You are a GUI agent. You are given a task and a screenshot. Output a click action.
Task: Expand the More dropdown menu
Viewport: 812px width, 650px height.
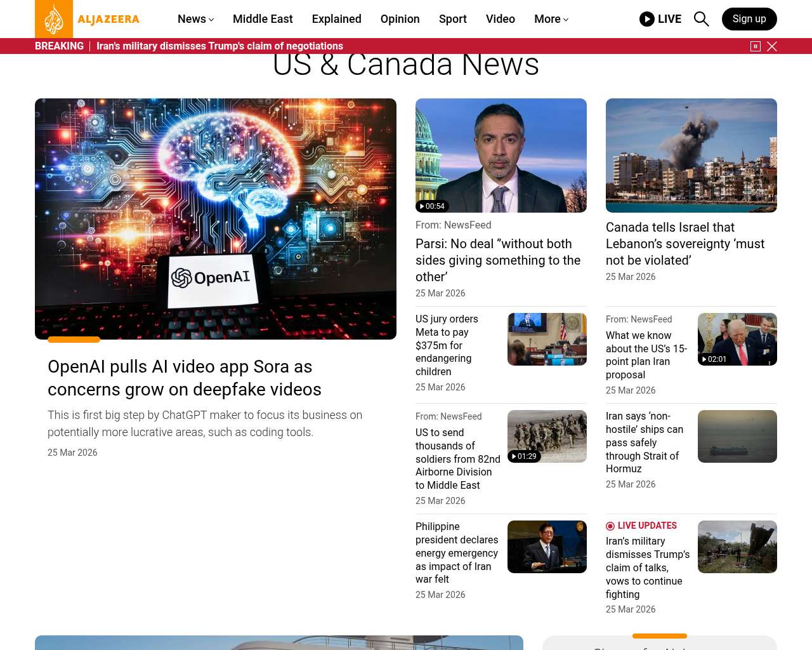(x=551, y=19)
